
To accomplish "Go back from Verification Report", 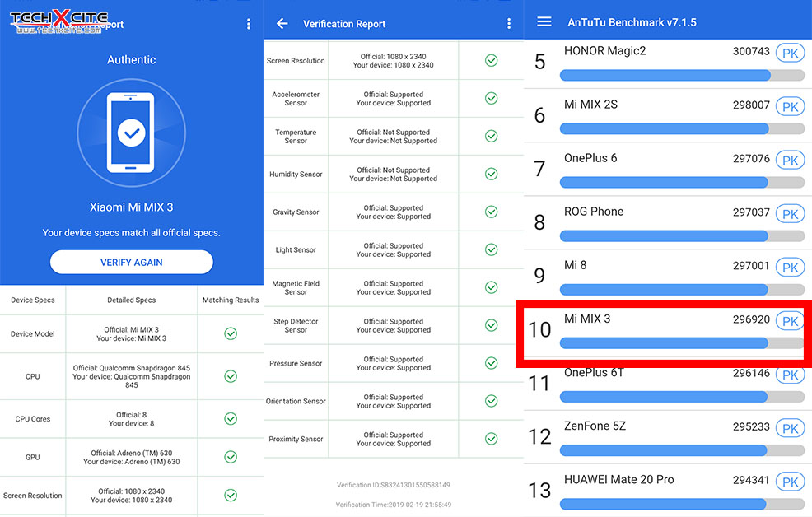I will (282, 24).
